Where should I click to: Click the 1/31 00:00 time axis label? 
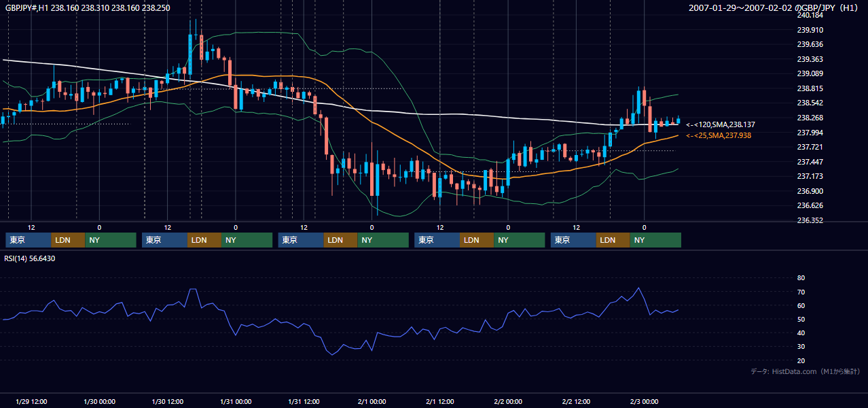coord(236,402)
